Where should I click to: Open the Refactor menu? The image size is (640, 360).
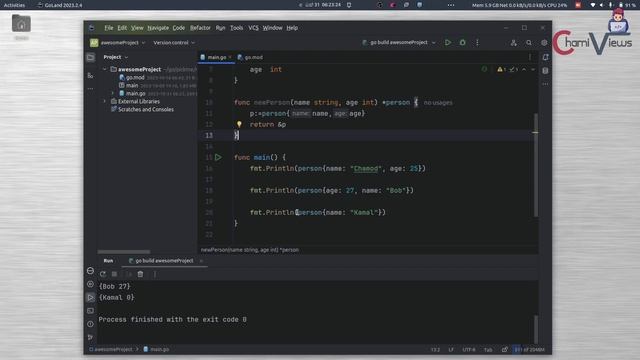(200, 28)
